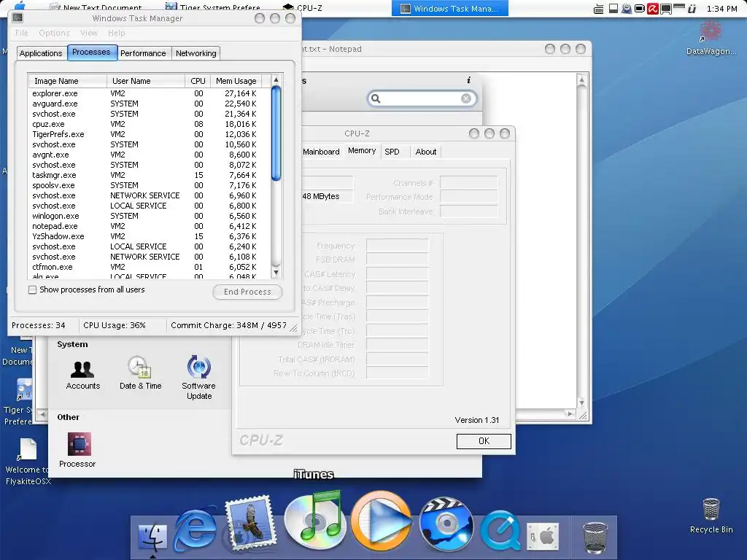Click the ü tray icon

[692, 9]
